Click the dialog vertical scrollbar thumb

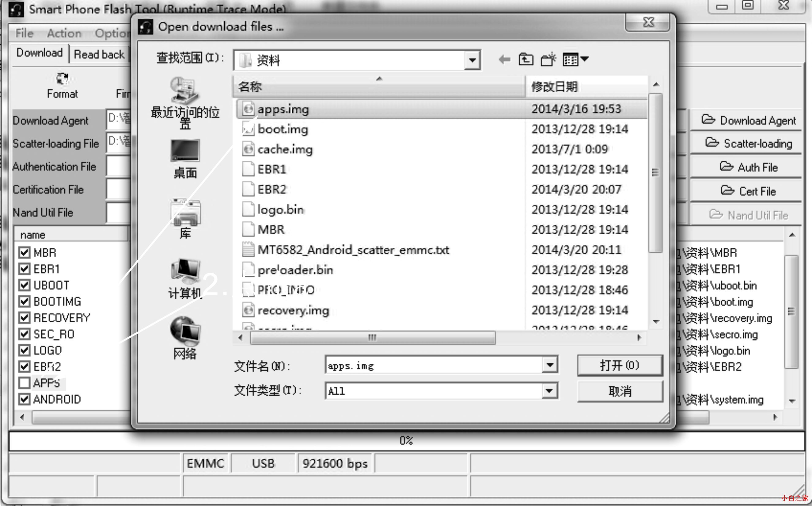[x=655, y=173]
